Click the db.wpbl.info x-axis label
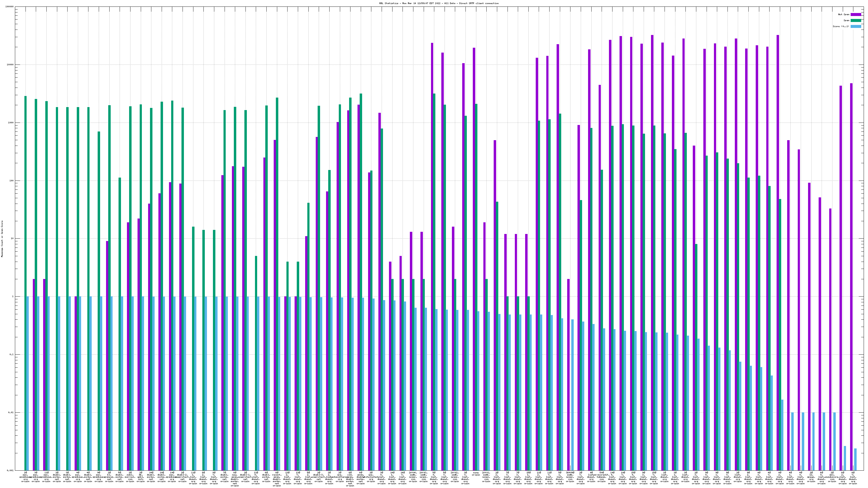The image size is (868, 488). pyautogui.click(x=141, y=477)
